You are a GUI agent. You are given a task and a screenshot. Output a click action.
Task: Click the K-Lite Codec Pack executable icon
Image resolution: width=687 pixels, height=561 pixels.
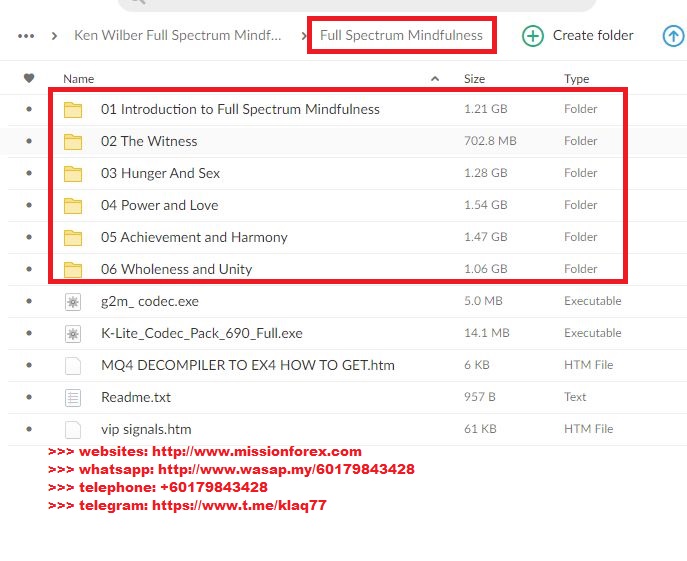click(73, 334)
